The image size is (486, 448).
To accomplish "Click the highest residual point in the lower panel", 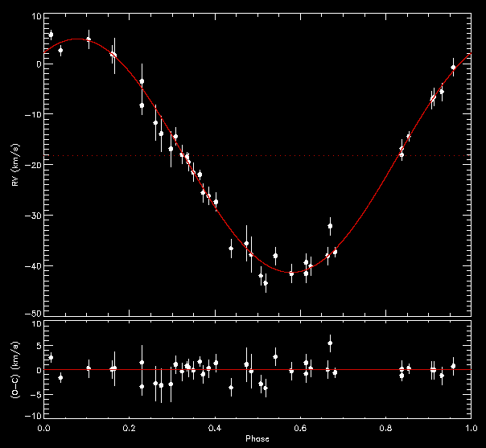I will coord(330,343).
